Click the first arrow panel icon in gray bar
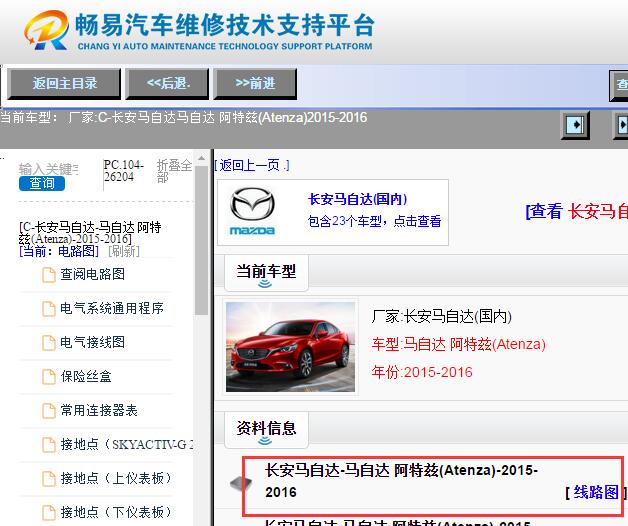 [x=575, y=125]
